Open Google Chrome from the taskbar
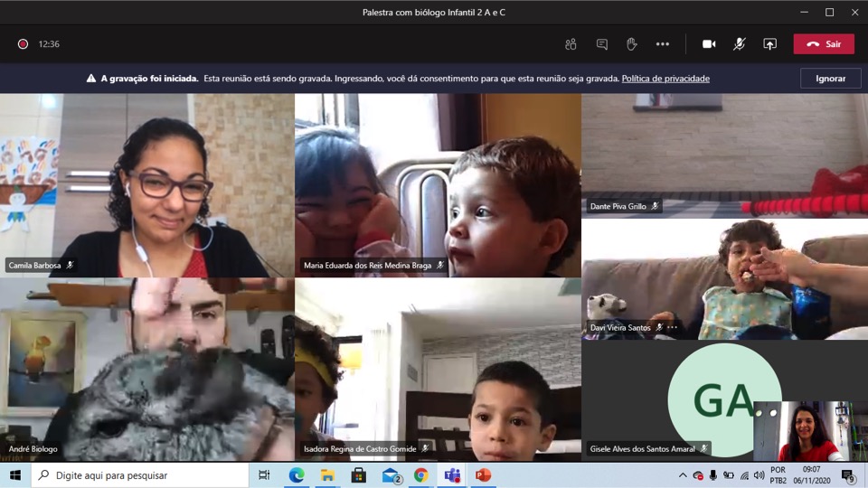Image resolution: width=868 pixels, height=488 pixels. (421, 475)
